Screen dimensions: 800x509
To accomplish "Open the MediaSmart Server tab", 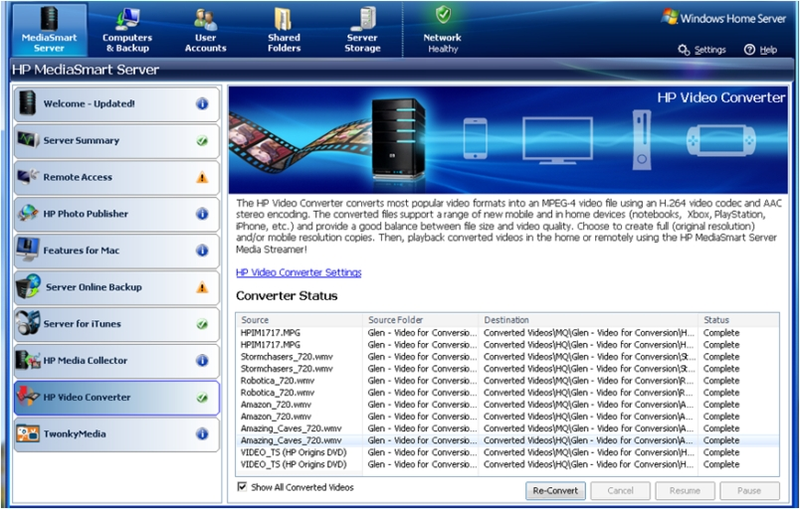I will pos(49,29).
